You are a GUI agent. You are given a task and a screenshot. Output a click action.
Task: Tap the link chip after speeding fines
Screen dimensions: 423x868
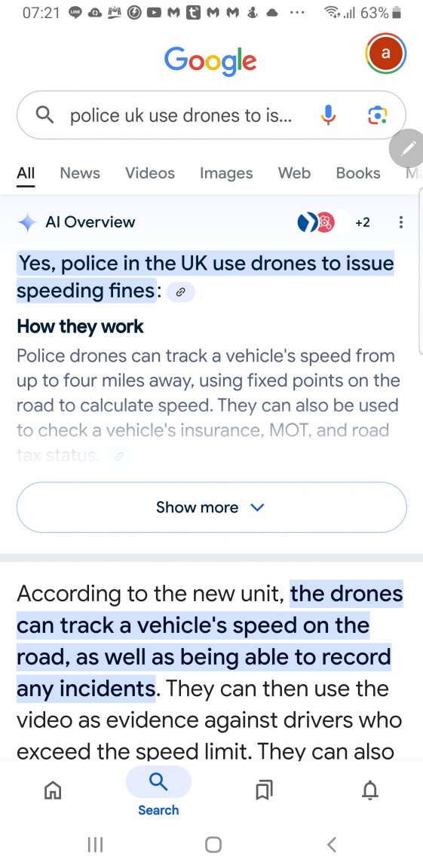click(x=180, y=293)
